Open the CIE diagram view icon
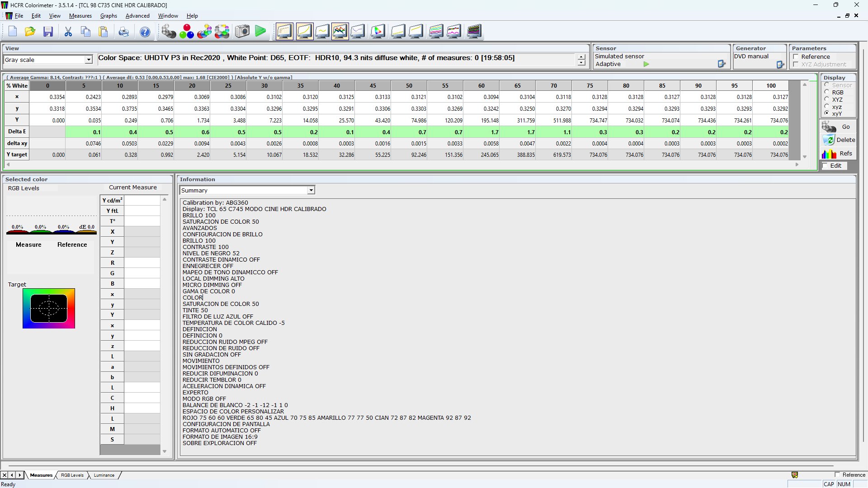 (378, 31)
